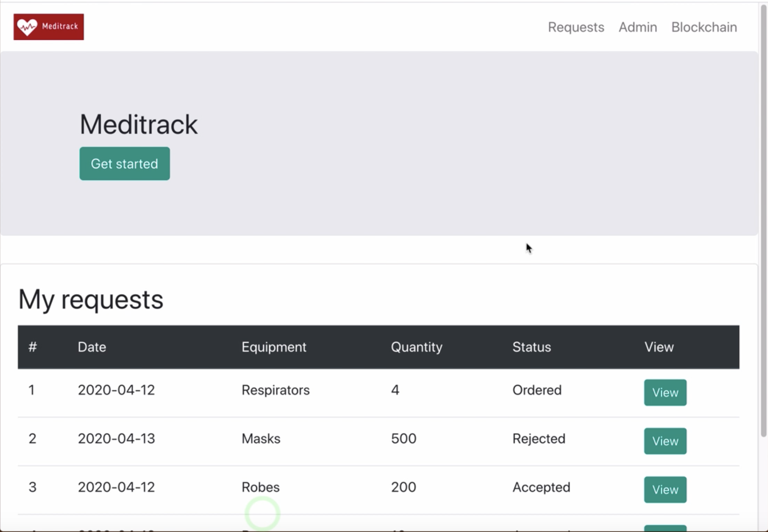
Task: Click the Date column header
Action: pyautogui.click(x=92, y=347)
